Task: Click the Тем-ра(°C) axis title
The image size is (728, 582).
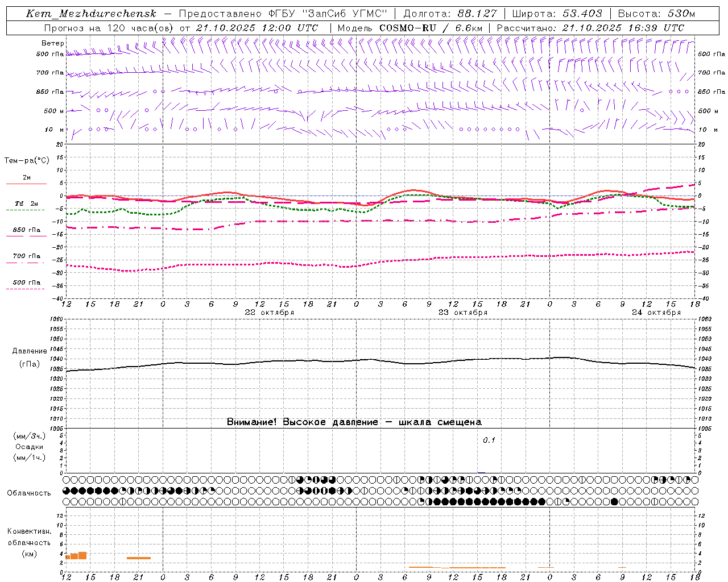Action: tap(27, 161)
